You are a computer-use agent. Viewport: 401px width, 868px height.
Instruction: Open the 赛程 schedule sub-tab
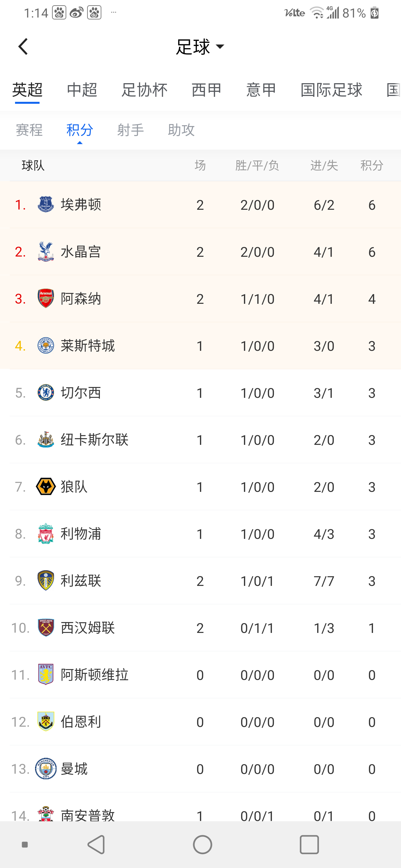[29, 130]
